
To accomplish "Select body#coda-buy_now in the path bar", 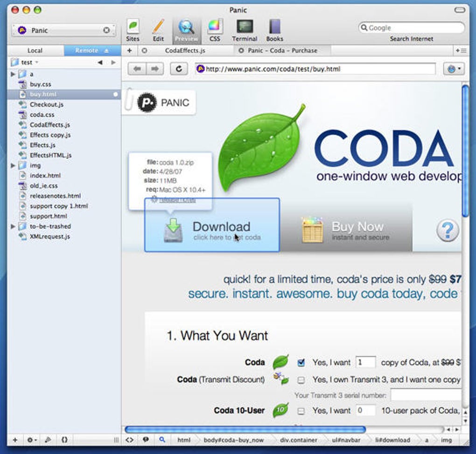I will point(233,440).
